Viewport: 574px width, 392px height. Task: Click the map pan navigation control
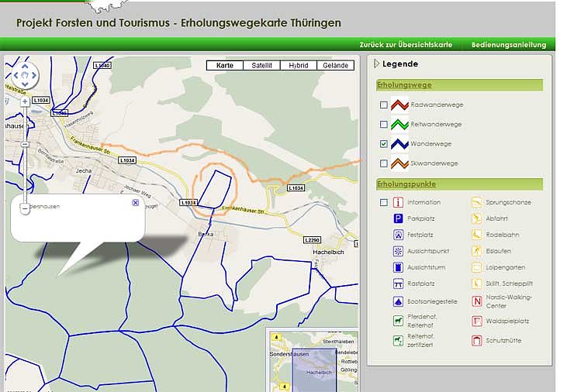pyautogui.click(x=25, y=75)
